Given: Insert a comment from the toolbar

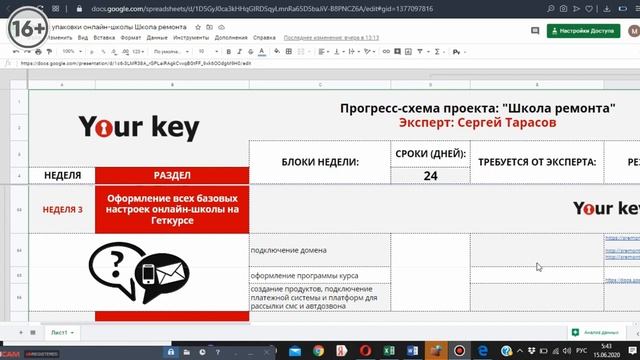Looking at the screenshot, I should [398, 51].
